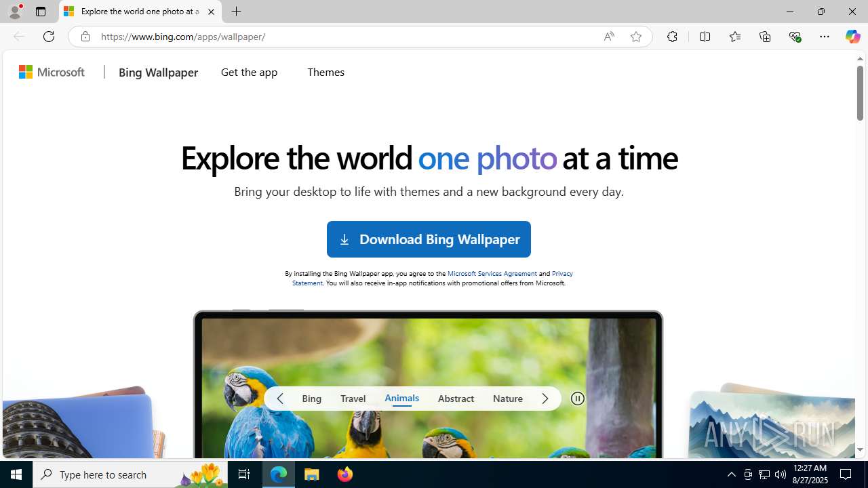Image resolution: width=868 pixels, height=488 pixels.
Task: Open the Extensions icon
Action: coord(672,37)
